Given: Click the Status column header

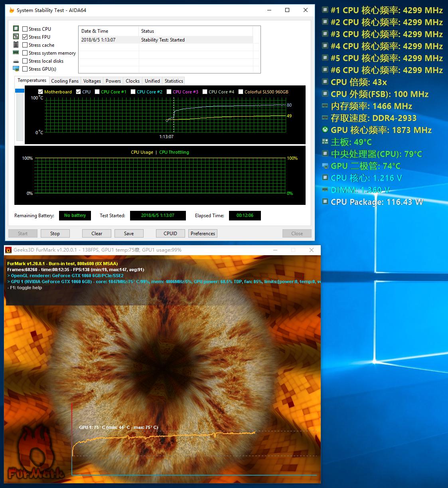Looking at the screenshot, I should point(196,31).
